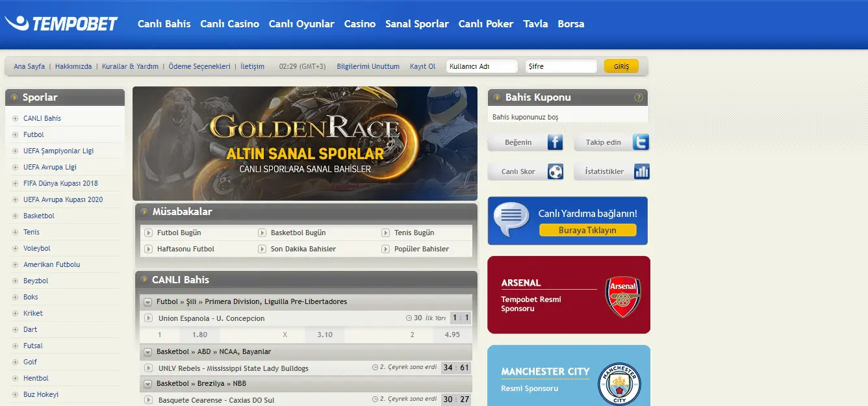Select Amerikan Futbolu in the sports list
868x406 pixels.
click(51, 264)
